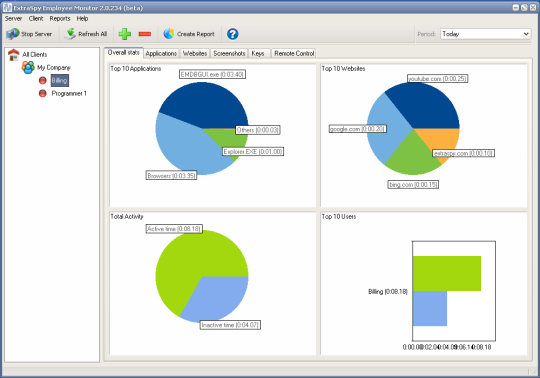The width and height of the screenshot is (540, 378).
Task: Switch to the Overall stats tab
Action: [124, 53]
